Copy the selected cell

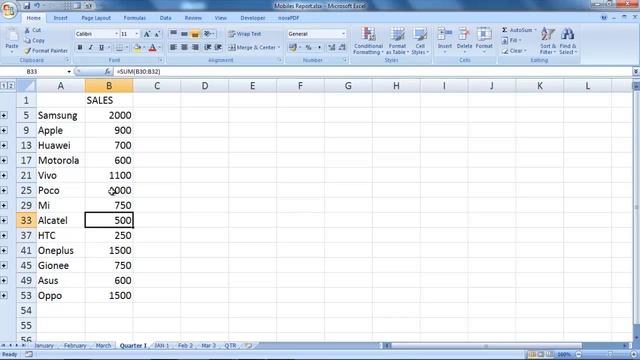click(x=34, y=40)
